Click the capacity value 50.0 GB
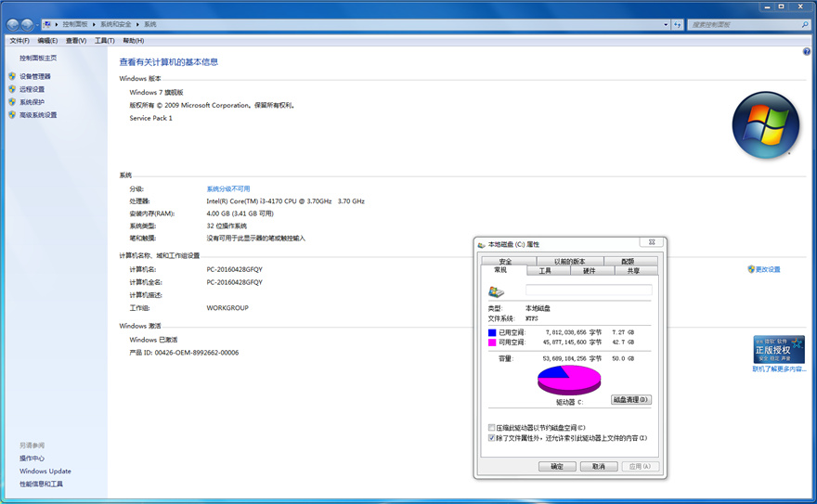 [623, 358]
